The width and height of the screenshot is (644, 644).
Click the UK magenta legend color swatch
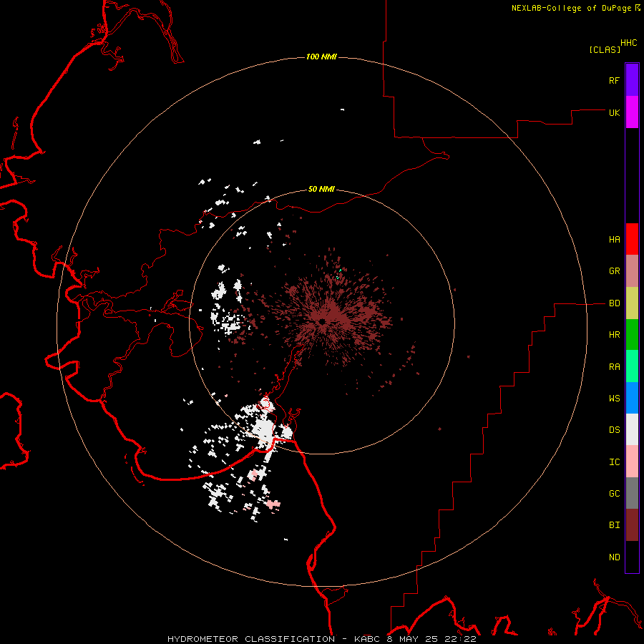[632, 112]
